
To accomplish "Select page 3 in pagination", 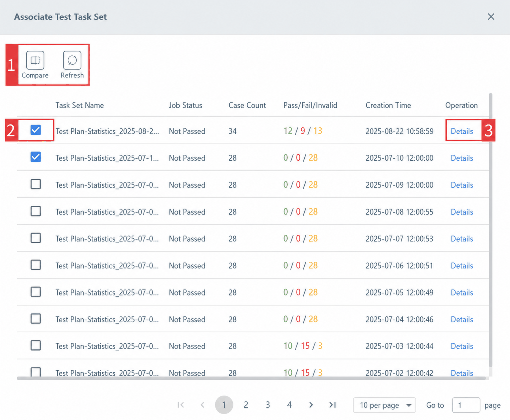I will (267, 405).
